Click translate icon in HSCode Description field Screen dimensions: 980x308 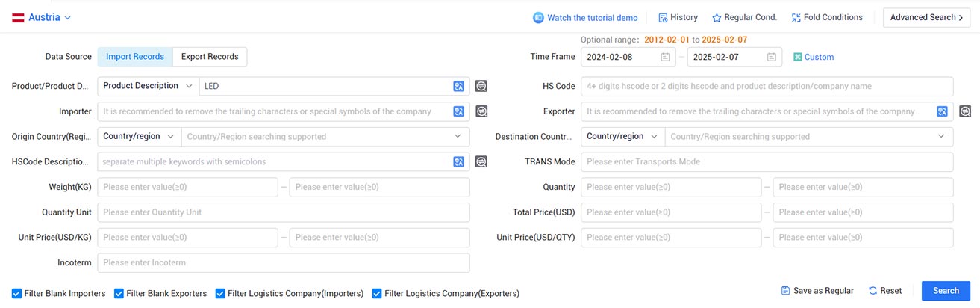click(459, 161)
